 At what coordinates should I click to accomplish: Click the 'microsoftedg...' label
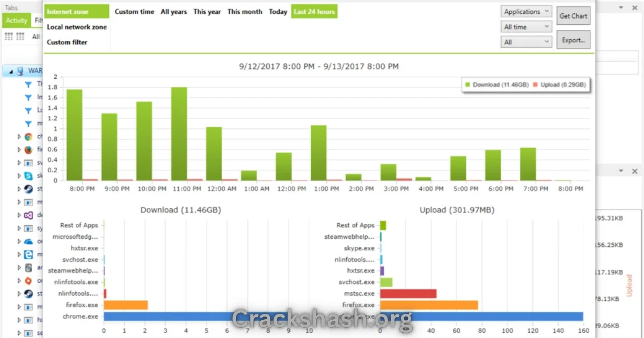[76, 237]
